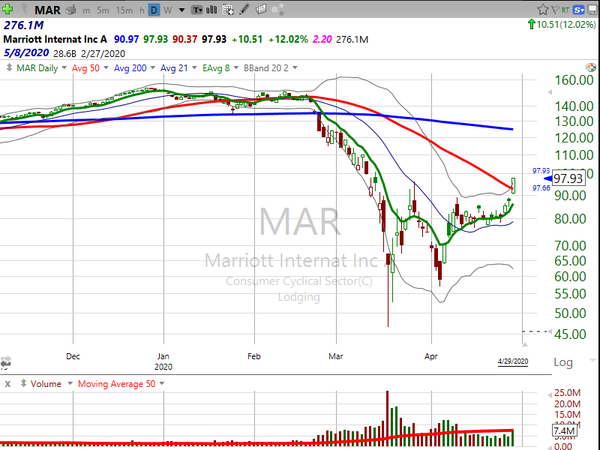This screenshot has width=600, height=450.
Task: Click the 25.0M volume axis label
Action: tap(567, 393)
